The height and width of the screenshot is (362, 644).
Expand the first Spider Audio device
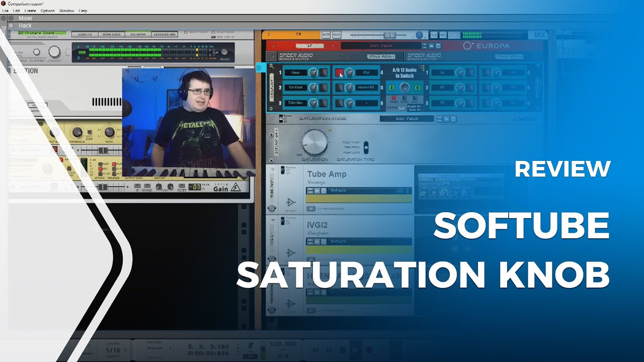[272, 56]
